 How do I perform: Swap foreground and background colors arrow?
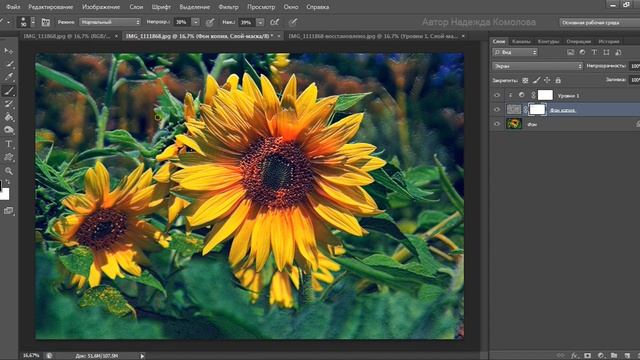point(8,182)
